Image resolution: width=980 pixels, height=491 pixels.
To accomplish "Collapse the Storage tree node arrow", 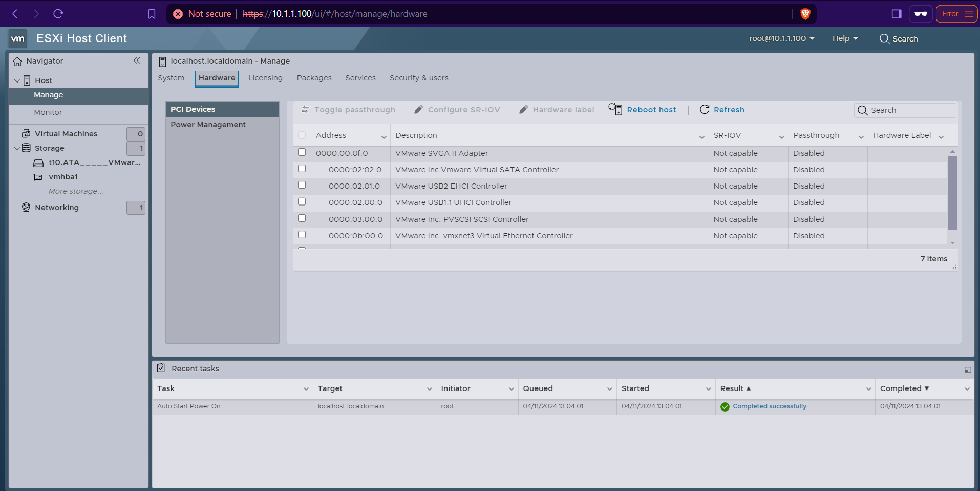I will pyautogui.click(x=17, y=148).
